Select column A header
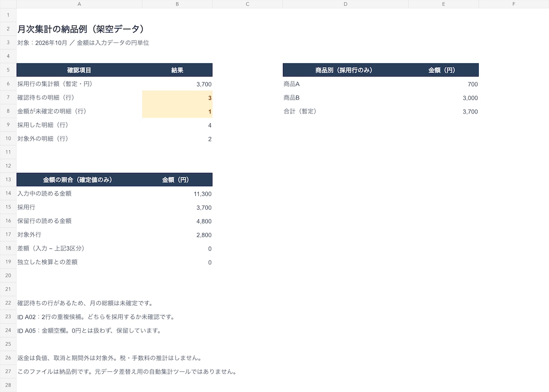 coord(79,4)
